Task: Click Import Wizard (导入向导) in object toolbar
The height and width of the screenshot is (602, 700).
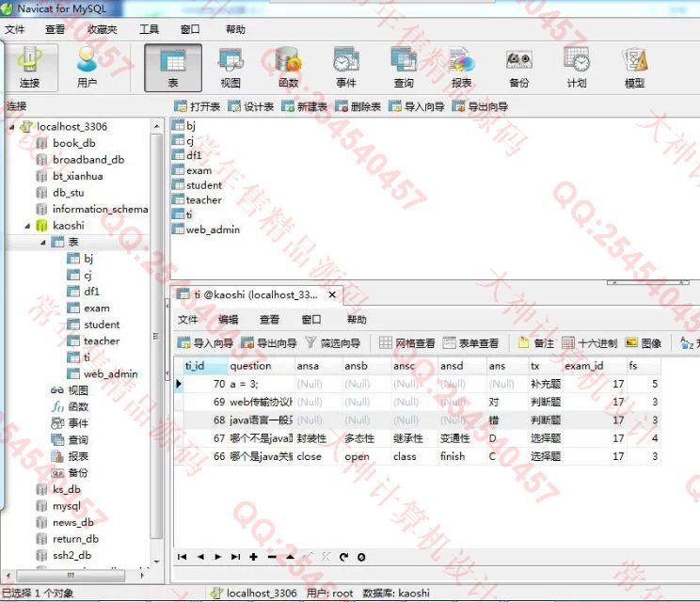Action: click(x=416, y=106)
